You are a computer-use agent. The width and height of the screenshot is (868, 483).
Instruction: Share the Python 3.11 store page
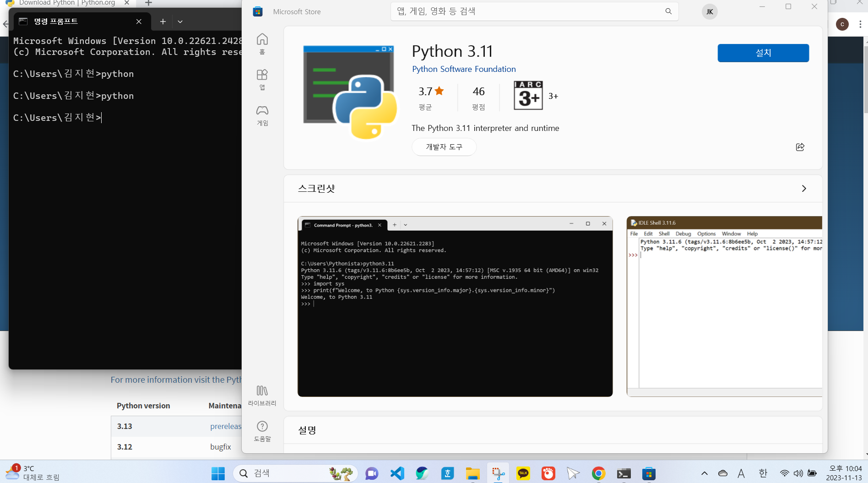[800, 147]
